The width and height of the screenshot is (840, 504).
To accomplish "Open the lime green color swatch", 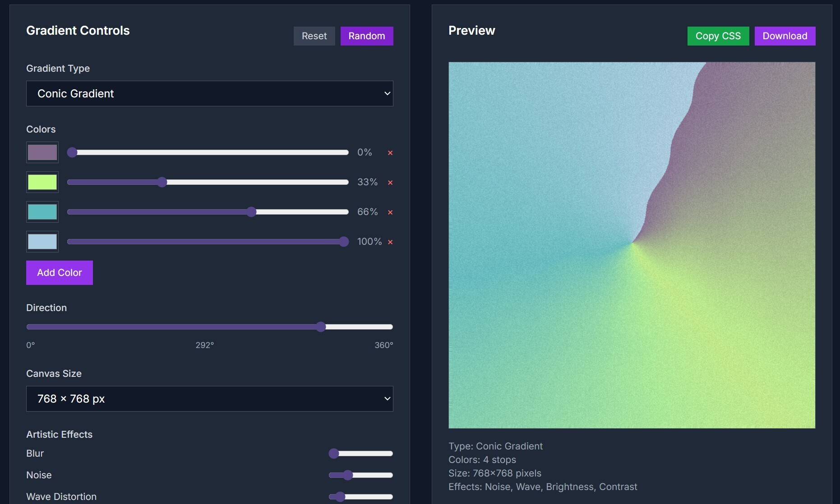I will click(42, 182).
